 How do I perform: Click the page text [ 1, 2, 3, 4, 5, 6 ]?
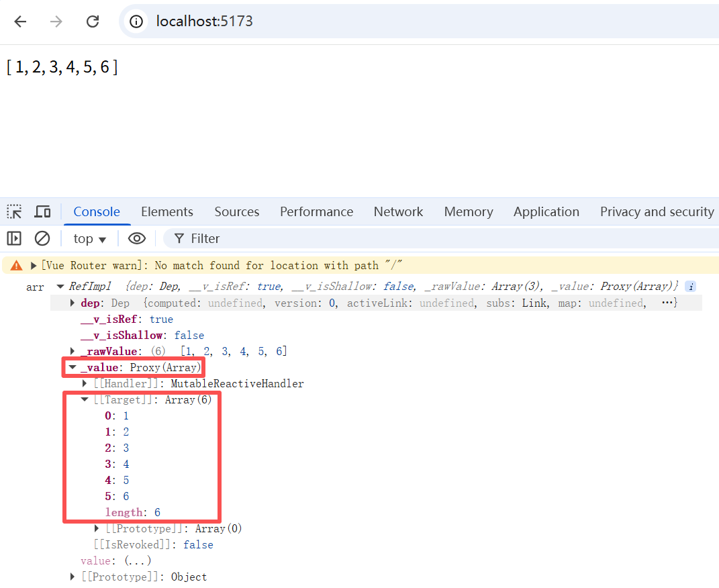[62, 67]
